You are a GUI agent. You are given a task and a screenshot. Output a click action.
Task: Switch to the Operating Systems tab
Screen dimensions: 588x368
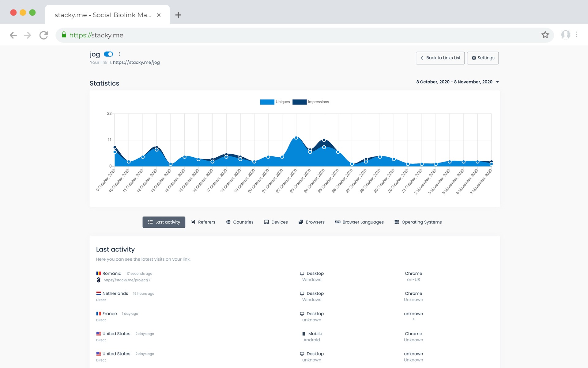pos(418,222)
